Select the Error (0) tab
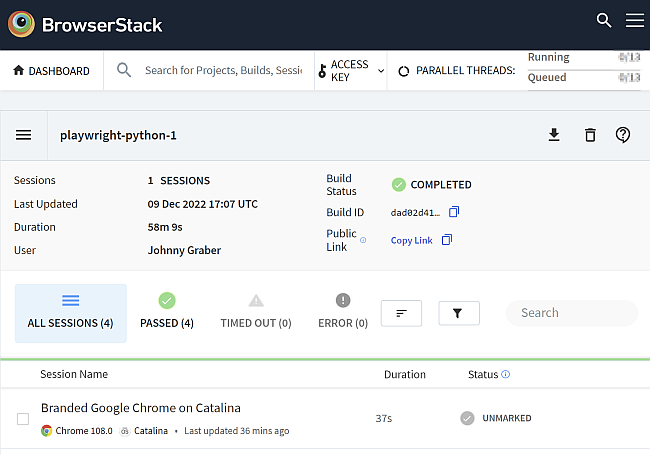The image size is (650, 455). pyautogui.click(x=343, y=313)
